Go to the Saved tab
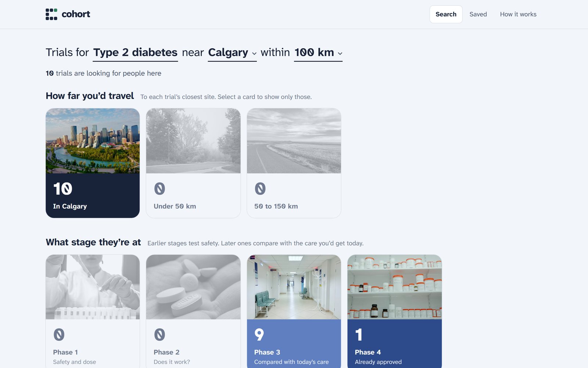The height and width of the screenshot is (368, 588). click(478, 14)
